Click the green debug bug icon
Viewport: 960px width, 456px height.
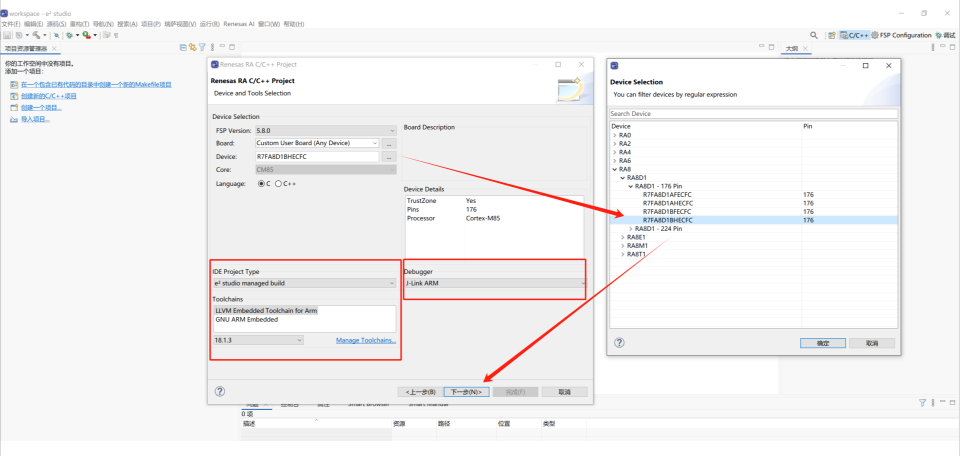[x=69, y=35]
